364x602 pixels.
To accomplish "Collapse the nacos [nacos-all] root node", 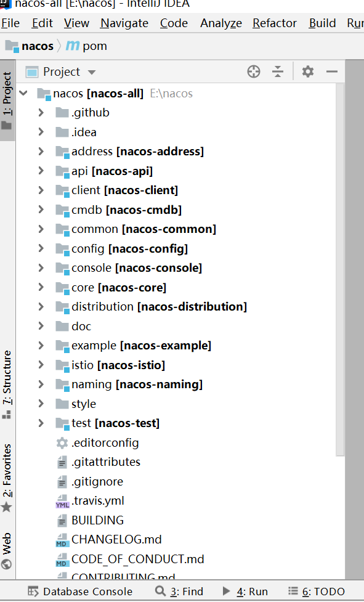I will tap(23, 93).
